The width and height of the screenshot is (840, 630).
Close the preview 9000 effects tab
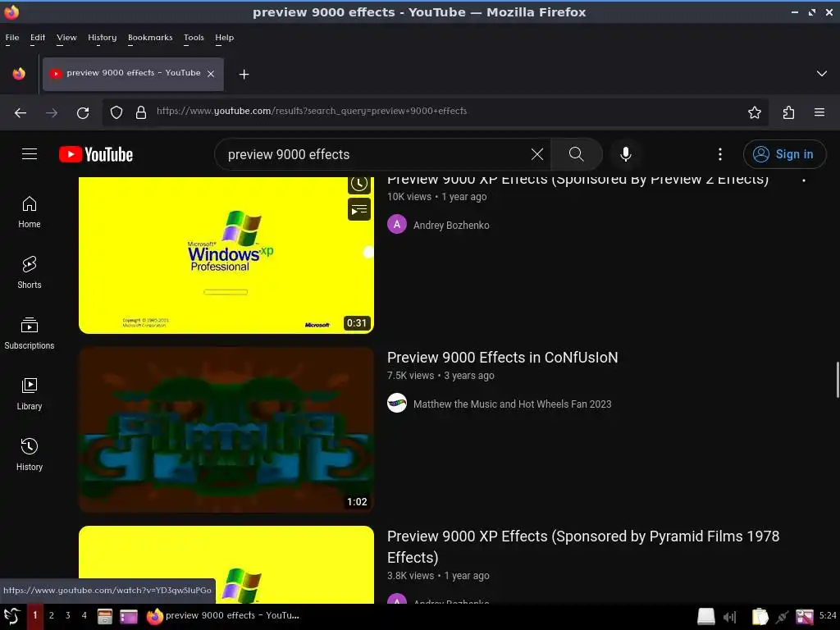tap(211, 74)
